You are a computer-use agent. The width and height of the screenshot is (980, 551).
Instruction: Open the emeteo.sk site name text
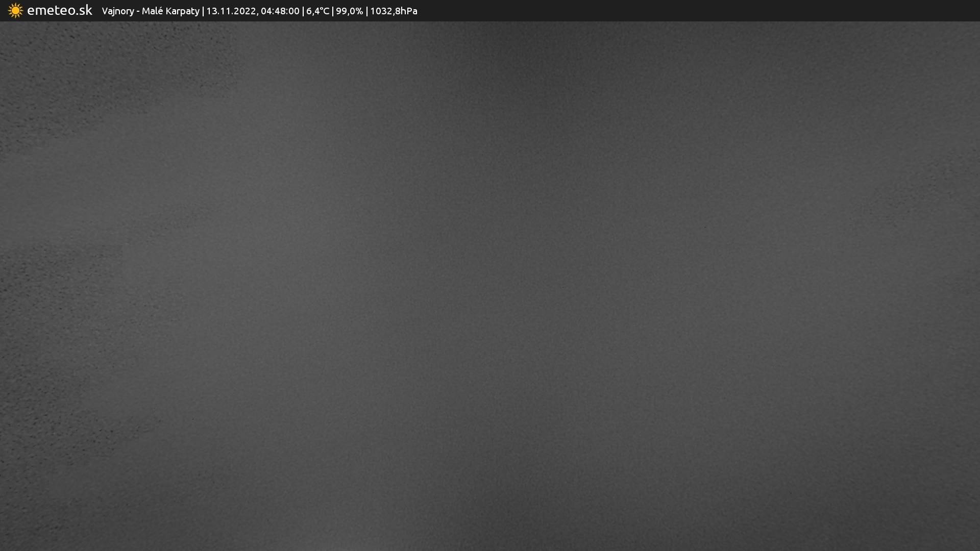(x=60, y=11)
